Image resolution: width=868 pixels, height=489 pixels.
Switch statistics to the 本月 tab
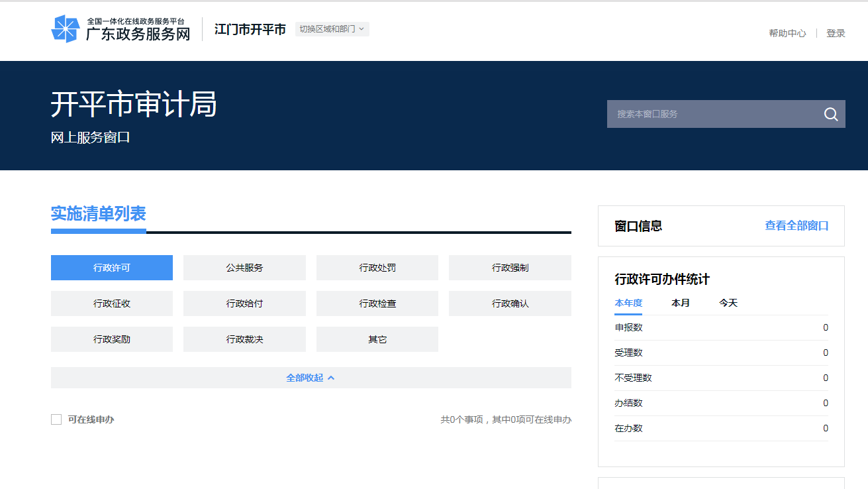coord(680,303)
